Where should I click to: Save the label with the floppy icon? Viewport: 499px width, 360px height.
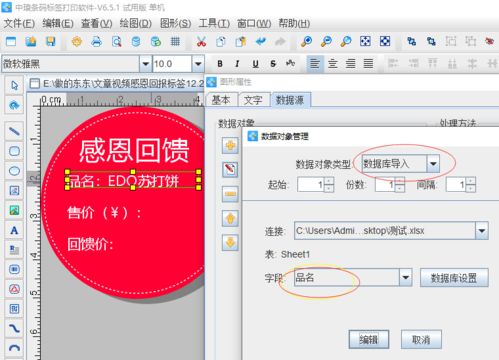tap(50, 42)
